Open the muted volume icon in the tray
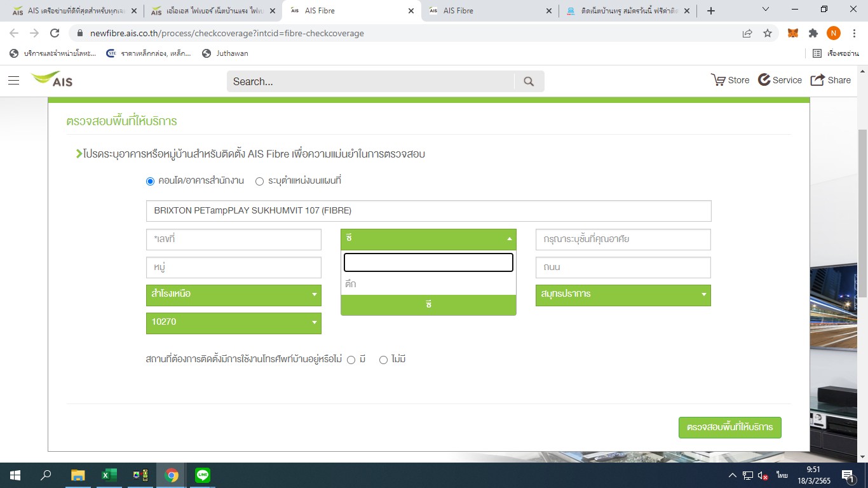 coord(763,475)
